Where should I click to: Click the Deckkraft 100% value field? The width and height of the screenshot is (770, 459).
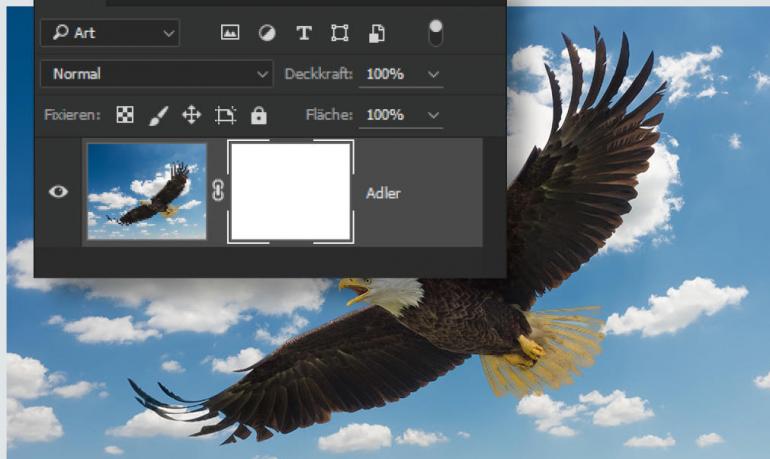pyautogui.click(x=385, y=74)
